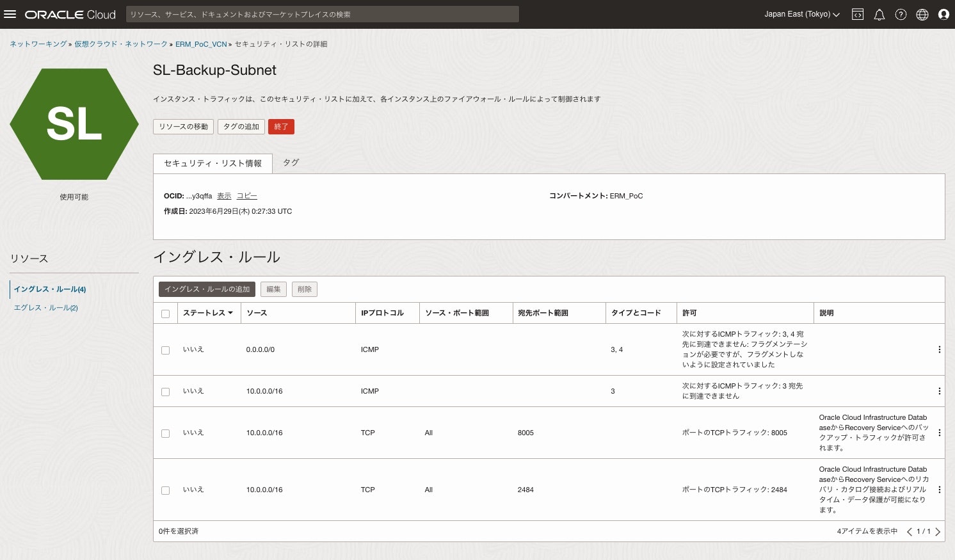The width and height of the screenshot is (955, 560).
Task: Open 仮想クラウド・ネットワーク breadcrumb link
Action: [121, 44]
